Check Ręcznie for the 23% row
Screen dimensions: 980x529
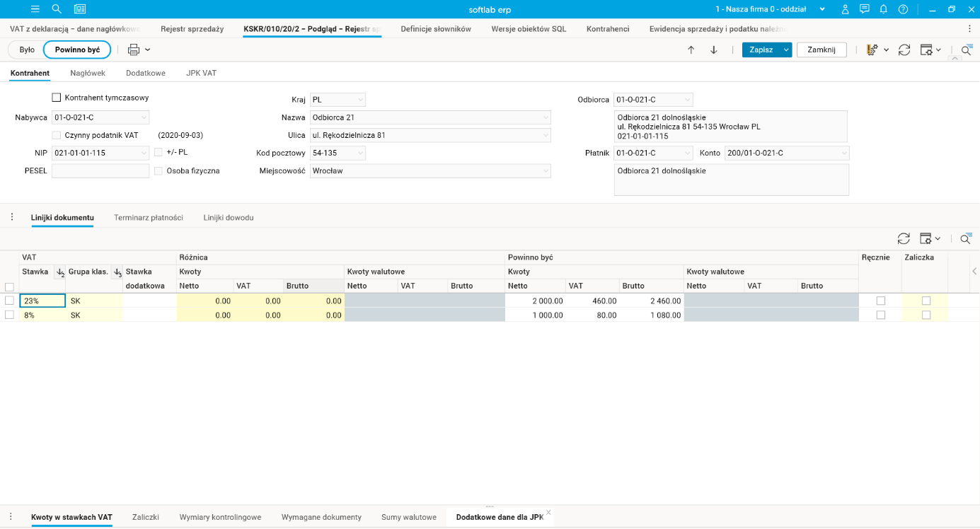coord(881,301)
